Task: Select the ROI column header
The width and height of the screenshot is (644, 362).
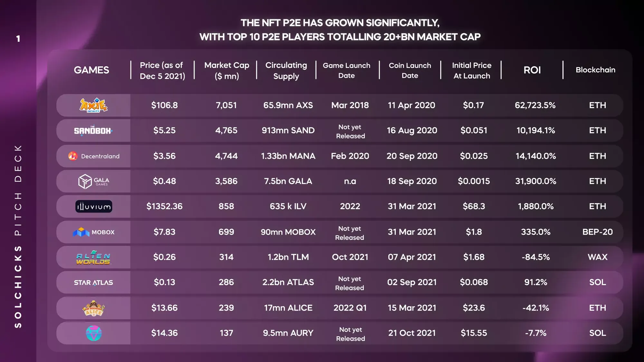Action: [532, 70]
